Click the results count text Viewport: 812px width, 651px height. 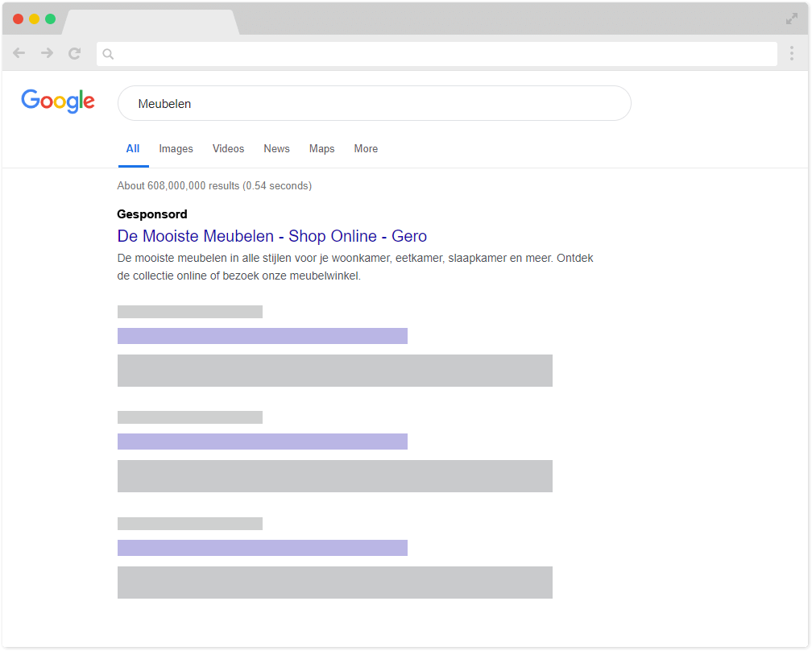click(214, 186)
